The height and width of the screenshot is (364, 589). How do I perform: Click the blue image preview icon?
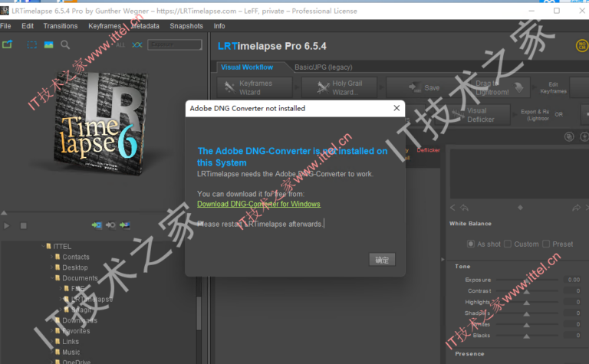[48, 45]
